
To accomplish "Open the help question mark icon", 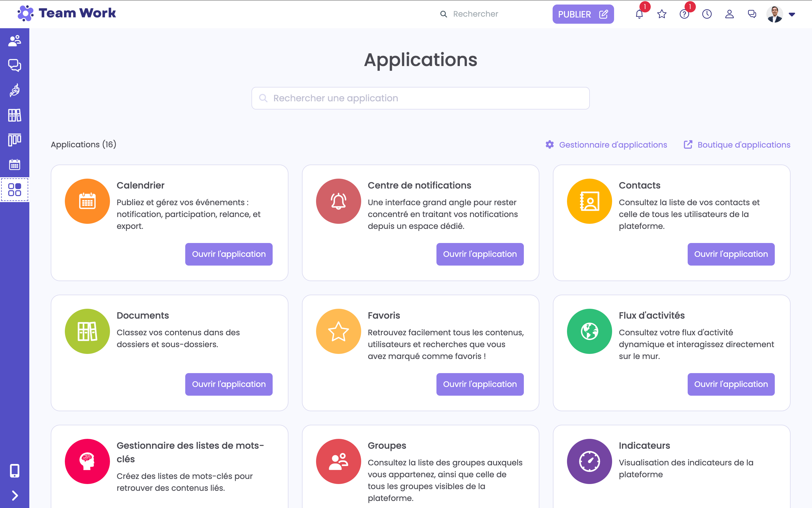I will [684, 14].
